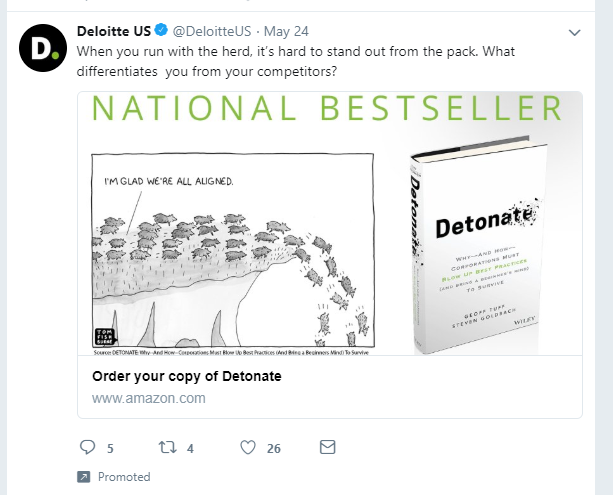
Task: Open the www.amazon.com link
Action: 148,398
